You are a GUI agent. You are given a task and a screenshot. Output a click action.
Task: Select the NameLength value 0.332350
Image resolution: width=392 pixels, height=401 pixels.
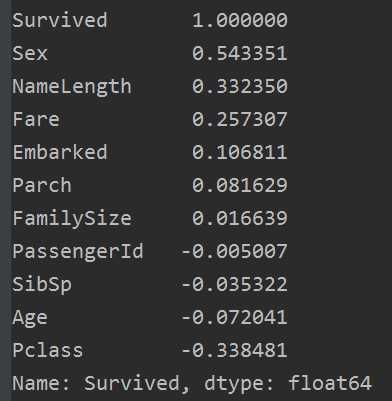[x=240, y=86]
